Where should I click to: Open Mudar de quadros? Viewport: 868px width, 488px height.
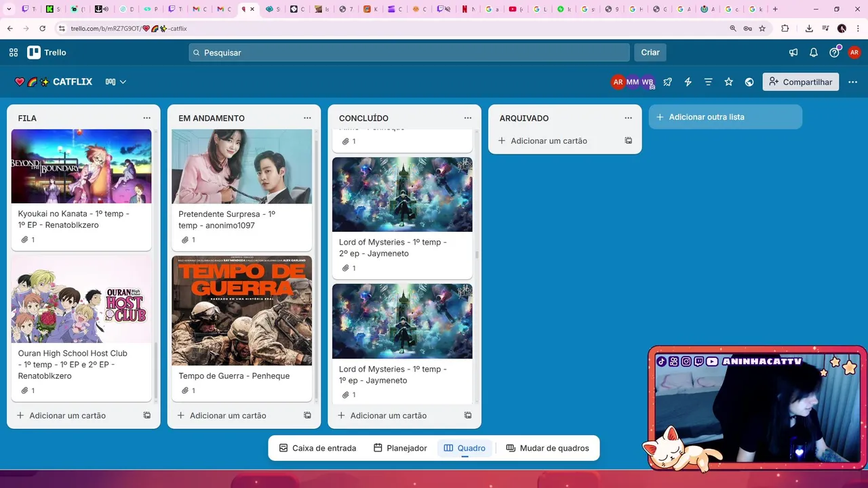[x=548, y=448]
